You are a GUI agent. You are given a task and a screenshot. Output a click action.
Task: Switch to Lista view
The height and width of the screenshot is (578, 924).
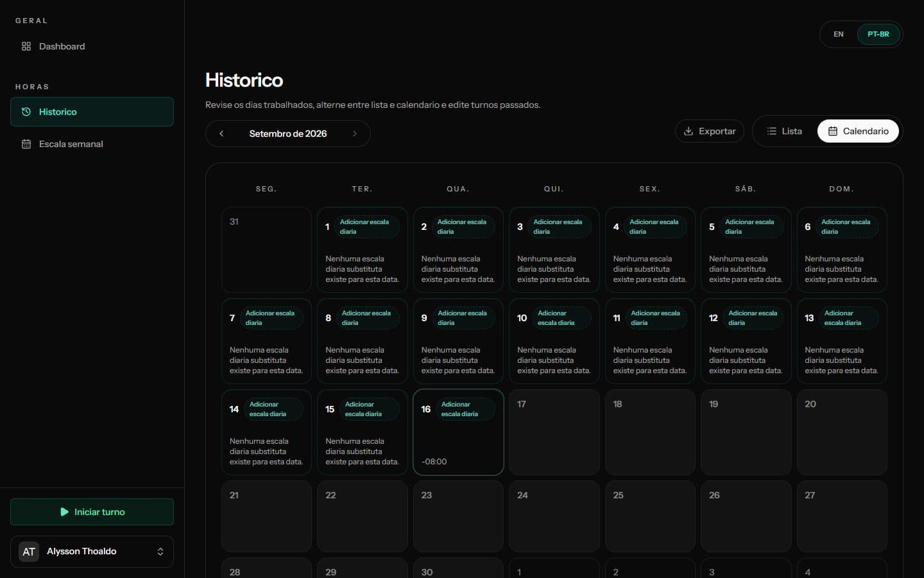click(784, 131)
